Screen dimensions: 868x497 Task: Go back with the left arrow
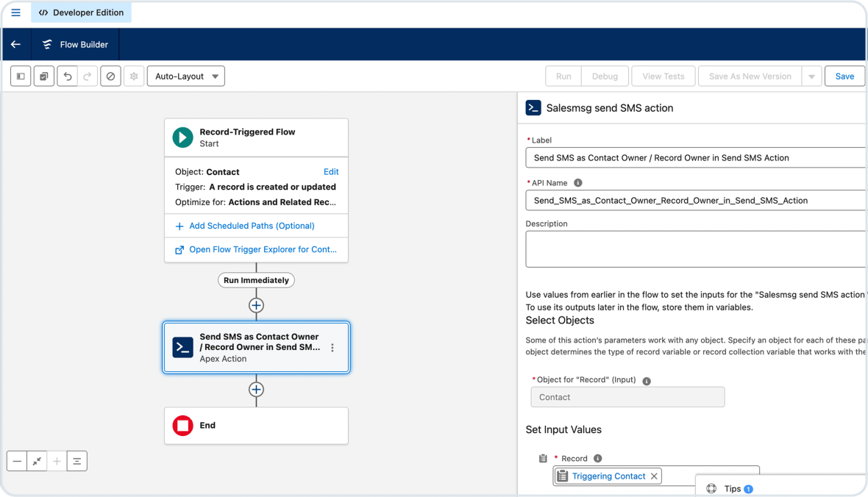pyautogui.click(x=16, y=44)
